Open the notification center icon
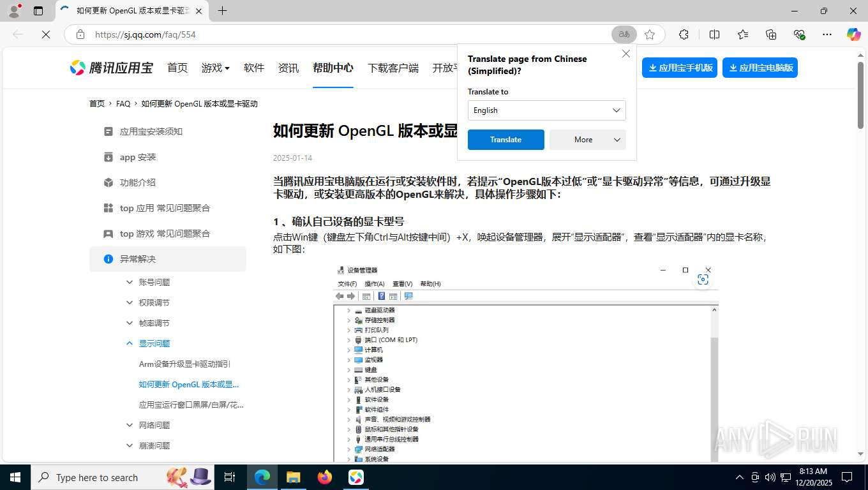868x490 pixels. 847,477
